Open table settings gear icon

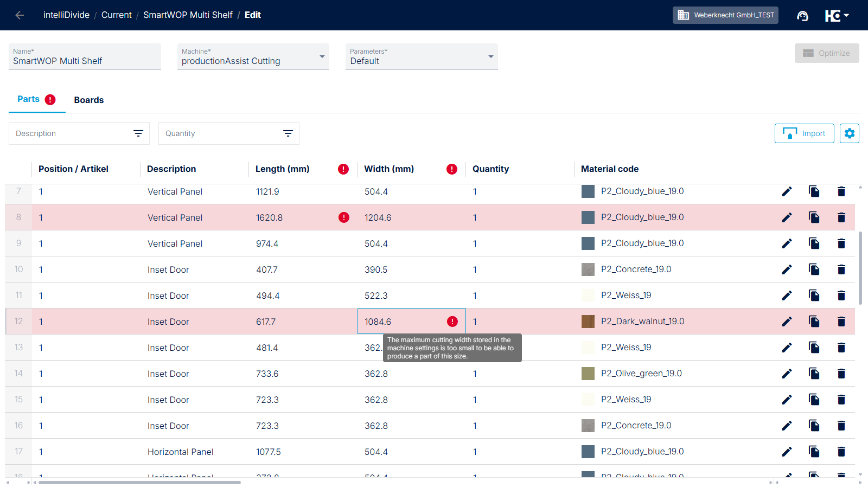849,133
